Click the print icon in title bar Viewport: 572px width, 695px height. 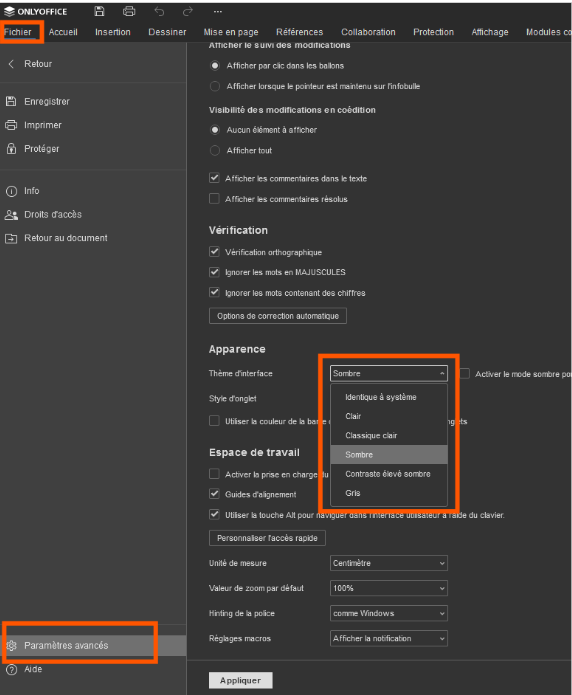(x=129, y=12)
